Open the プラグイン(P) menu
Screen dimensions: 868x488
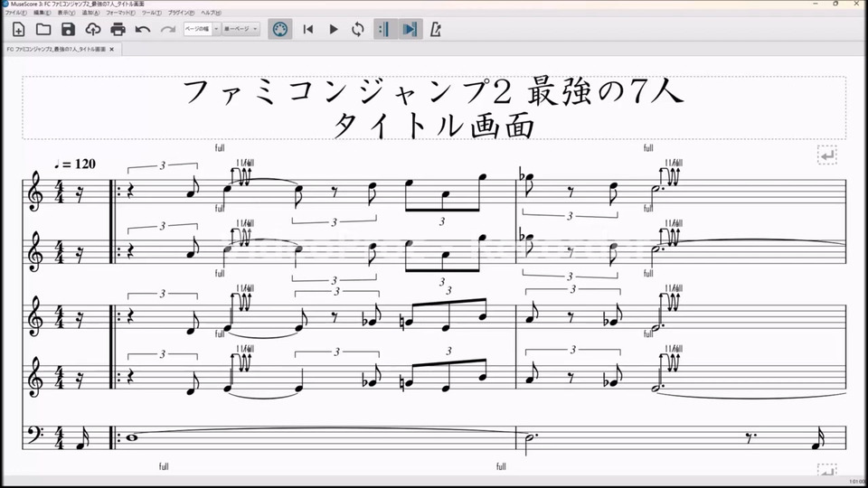point(181,13)
